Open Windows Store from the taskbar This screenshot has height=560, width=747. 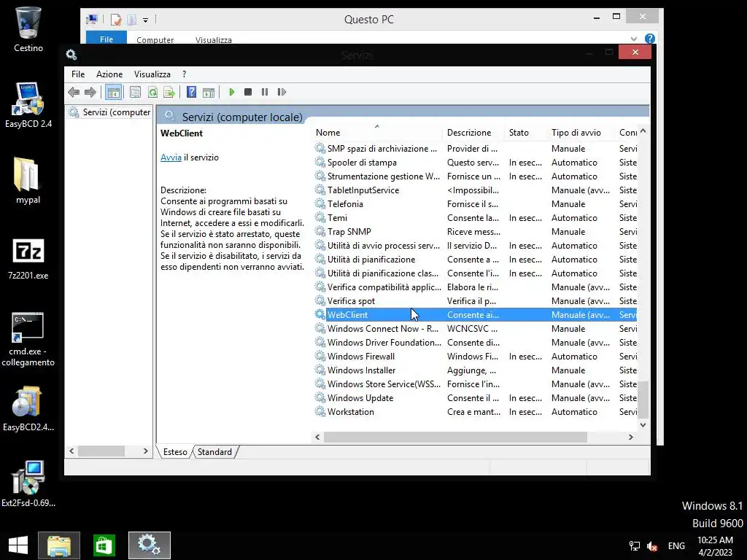(104, 545)
